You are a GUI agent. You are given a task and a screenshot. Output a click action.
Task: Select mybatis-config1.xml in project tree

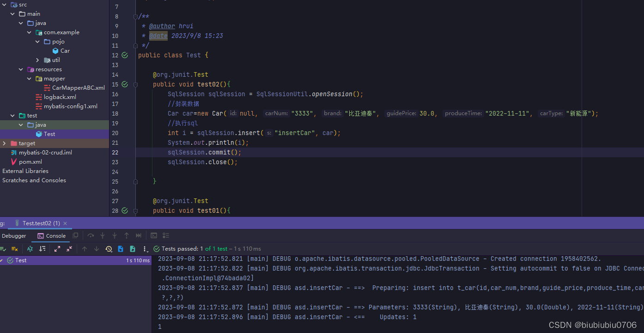[67, 106]
